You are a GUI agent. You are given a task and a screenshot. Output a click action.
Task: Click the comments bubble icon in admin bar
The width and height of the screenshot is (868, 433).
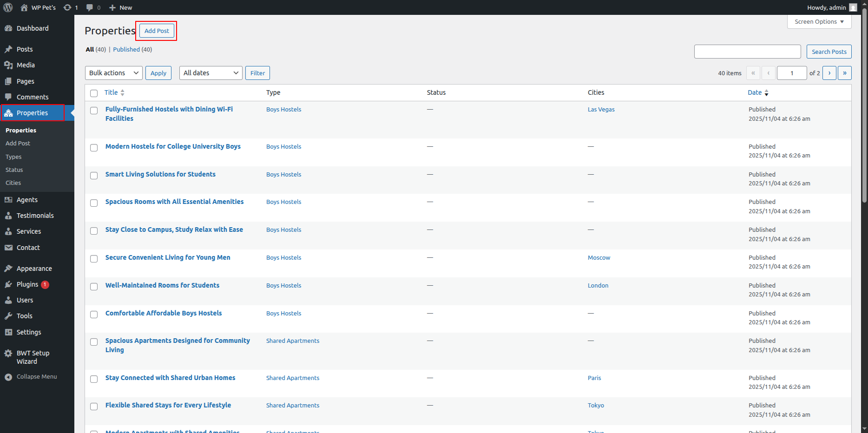[x=90, y=7]
